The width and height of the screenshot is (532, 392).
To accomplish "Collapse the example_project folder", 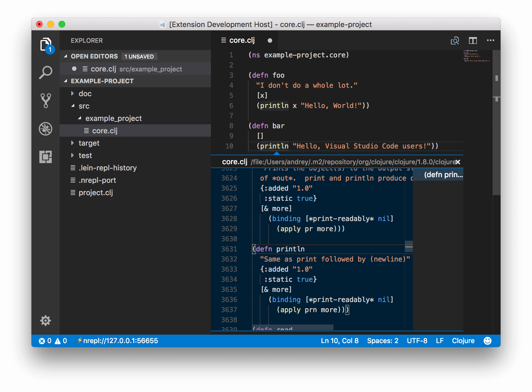I will tap(80, 118).
